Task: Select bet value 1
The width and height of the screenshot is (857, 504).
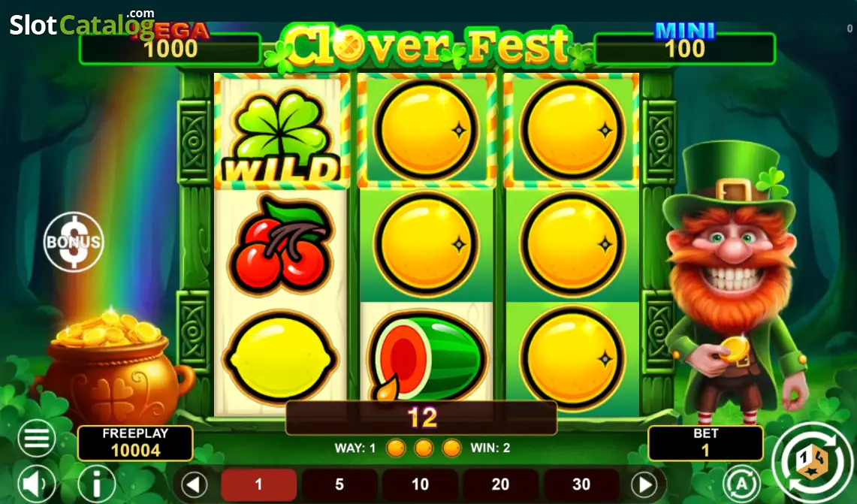Action: [x=258, y=484]
